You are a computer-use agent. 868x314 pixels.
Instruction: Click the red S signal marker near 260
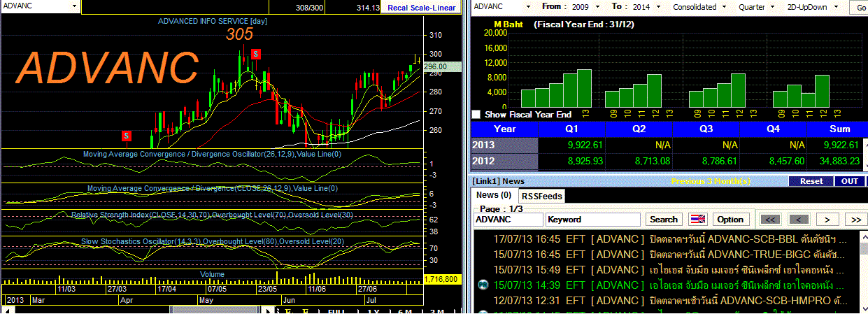[x=127, y=135]
